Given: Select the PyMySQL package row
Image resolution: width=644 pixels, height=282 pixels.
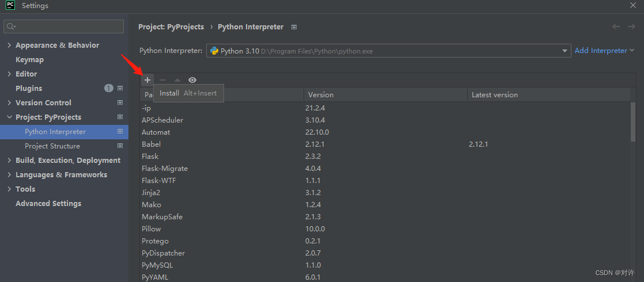Looking at the screenshot, I should pos(385,265).
